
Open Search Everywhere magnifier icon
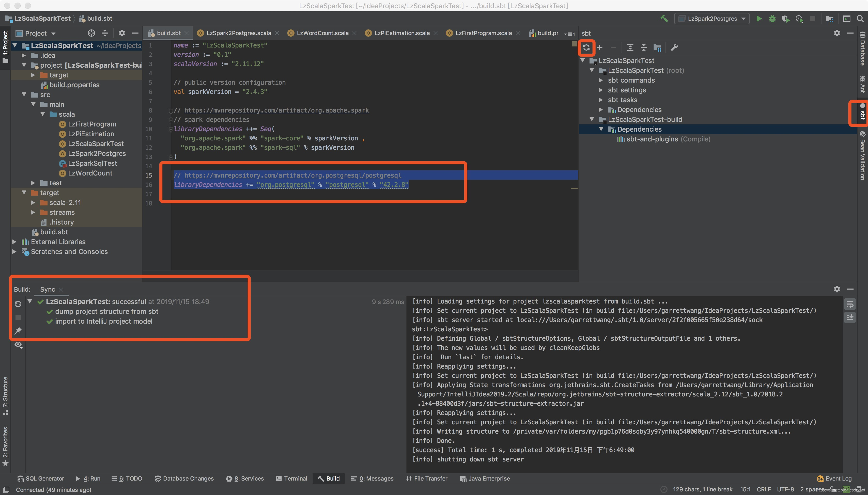(860, 19)
